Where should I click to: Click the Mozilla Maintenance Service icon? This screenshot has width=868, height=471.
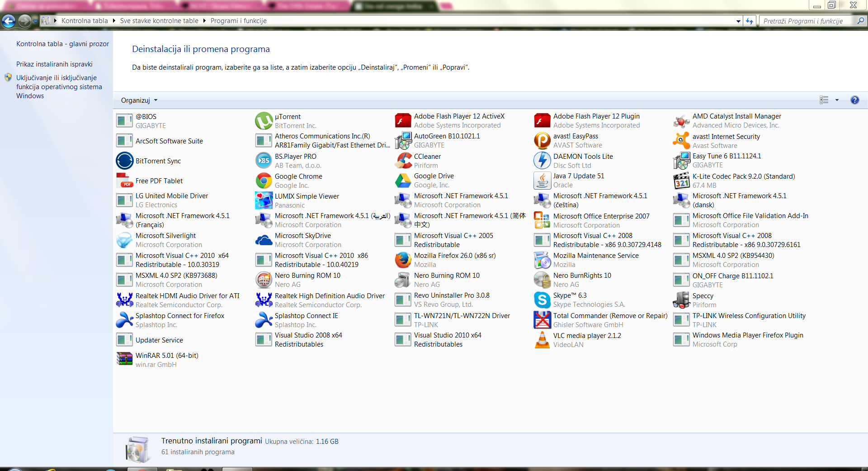[x=542, y=260]
